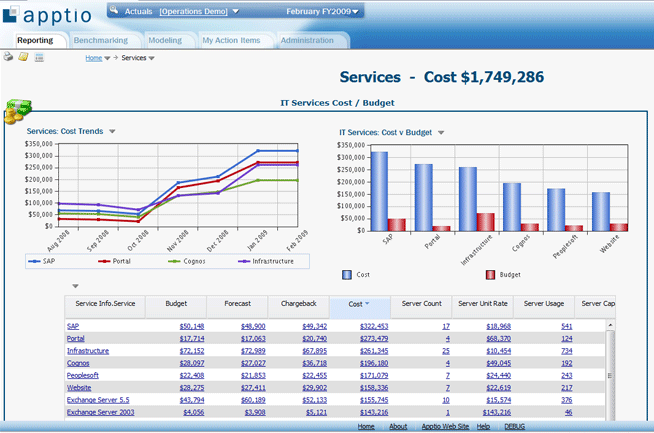The image size is (654, 433).
Task: Sort by the Server Count column header
Action: 421,307
